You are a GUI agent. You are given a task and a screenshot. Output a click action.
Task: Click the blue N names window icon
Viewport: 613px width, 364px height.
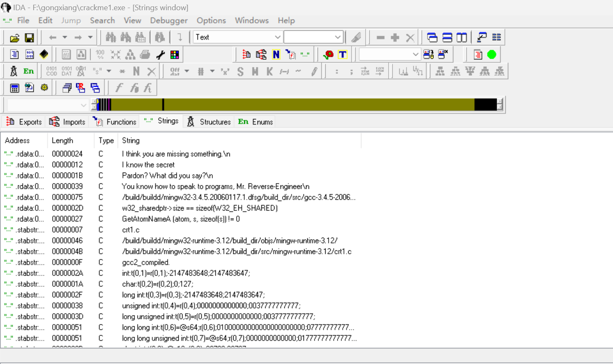[x=276, y=54]
